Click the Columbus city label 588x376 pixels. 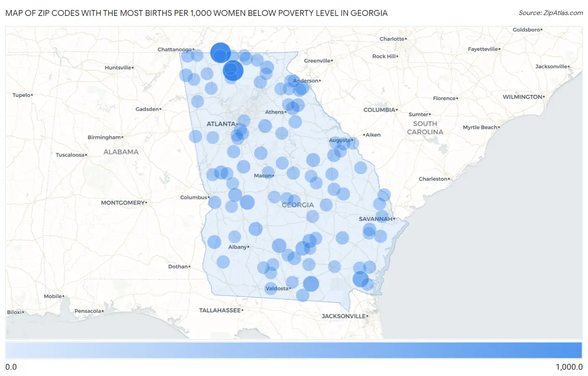(194, 197)
